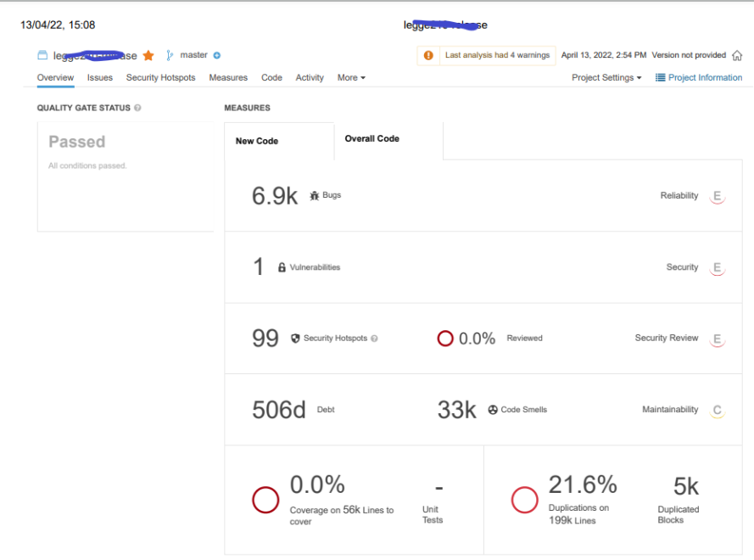
Task: Click the Reliability E rating badge
Action: pos(717,196)
